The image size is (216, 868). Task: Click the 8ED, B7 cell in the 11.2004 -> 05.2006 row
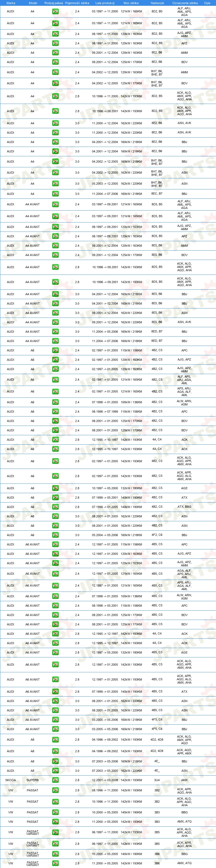157,332
